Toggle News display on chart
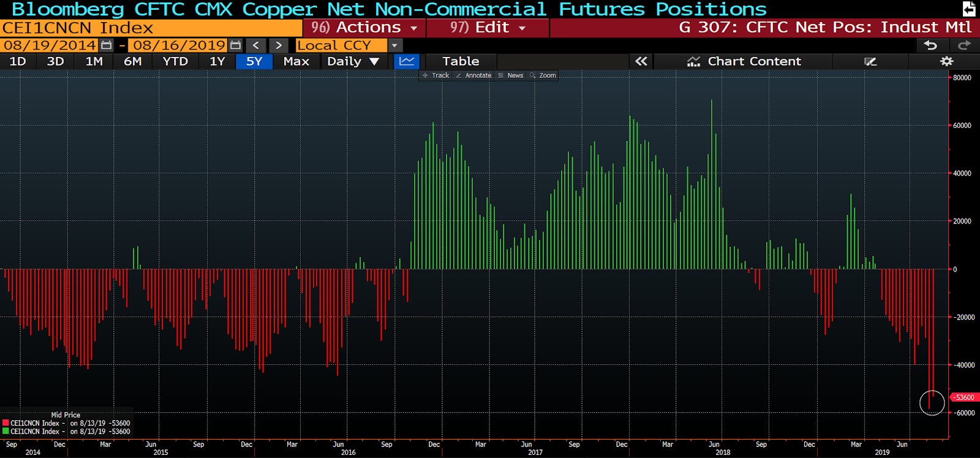Viewport: 980px width, 458px height. [x=511, y=75]
